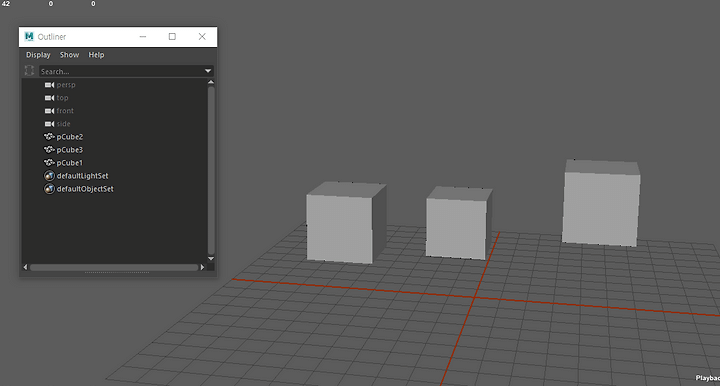Select the rightmost cube in the viewport
The width and height of the screenshot is (720, 386).
click(601, 203)
